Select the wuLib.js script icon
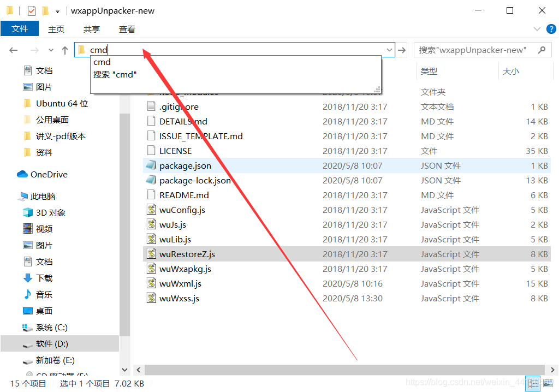This screenshot has width=559, height=392. (x=152, y=239)
